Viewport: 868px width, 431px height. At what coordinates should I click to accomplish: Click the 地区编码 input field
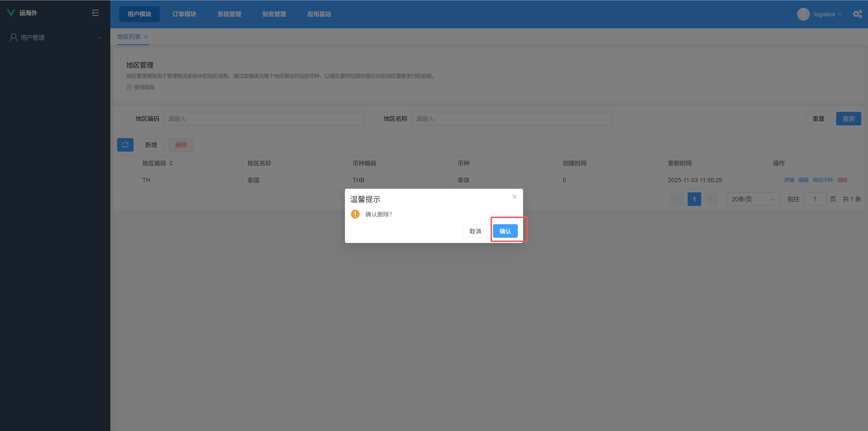264,119
